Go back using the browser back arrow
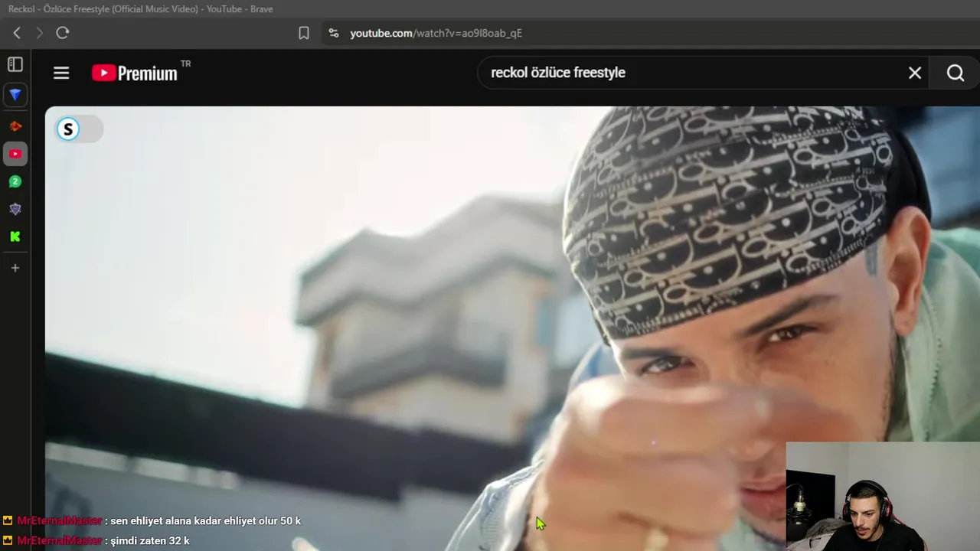Image resolution: width=980 pixels, height=551 pixels. coord(17,33)
